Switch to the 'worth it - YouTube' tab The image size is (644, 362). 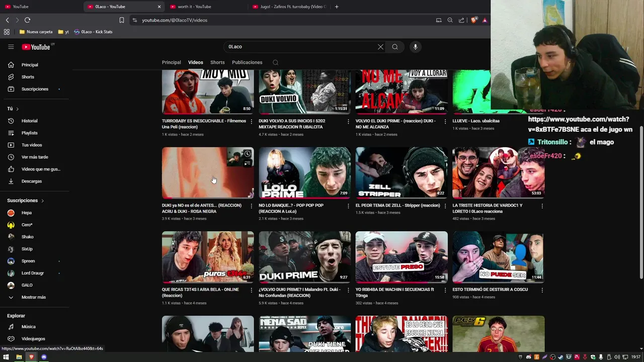[206, 7]
